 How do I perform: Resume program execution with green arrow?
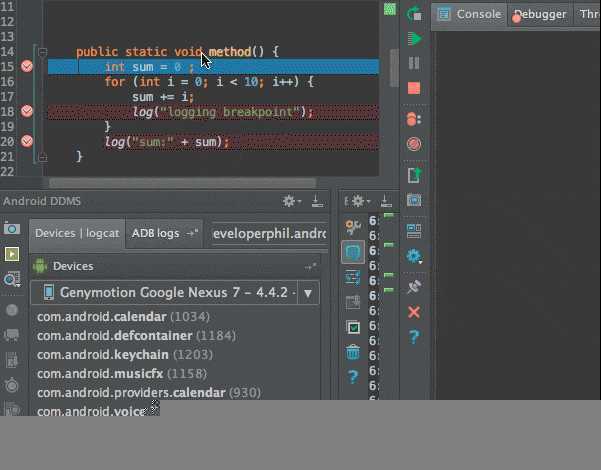[414, 39]
